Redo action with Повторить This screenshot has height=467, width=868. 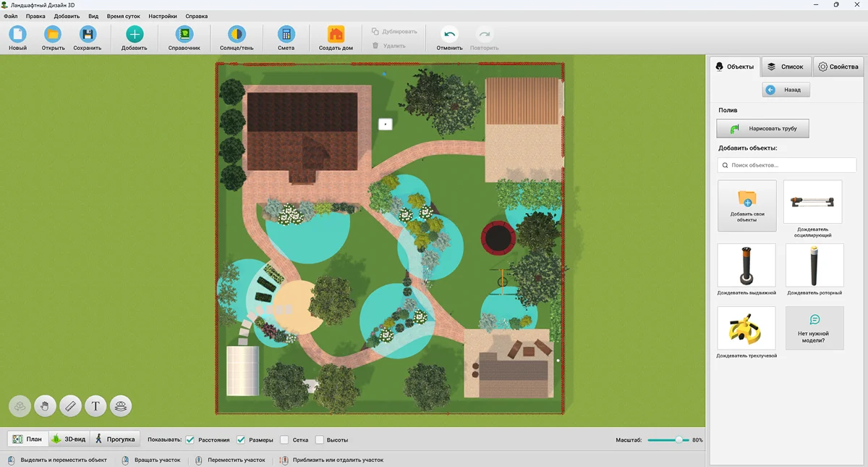click(484, 38)
